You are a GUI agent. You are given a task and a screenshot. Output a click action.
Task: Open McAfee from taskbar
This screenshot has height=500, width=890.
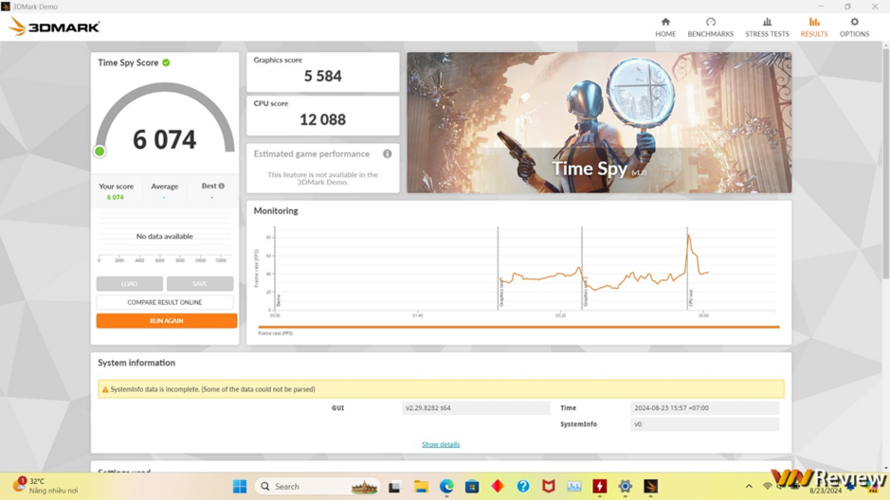548,486
